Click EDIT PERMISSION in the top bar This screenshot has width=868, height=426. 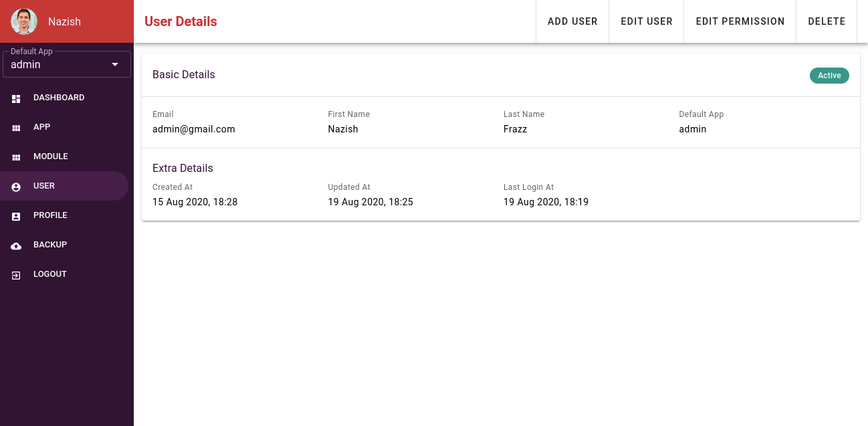[740, 21]
